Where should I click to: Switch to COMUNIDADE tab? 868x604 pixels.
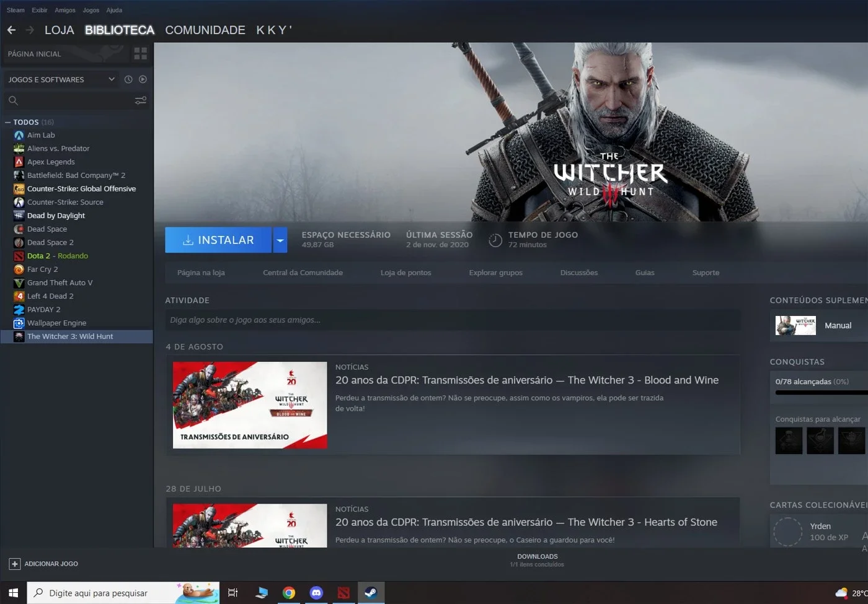(x=205, y=30)
